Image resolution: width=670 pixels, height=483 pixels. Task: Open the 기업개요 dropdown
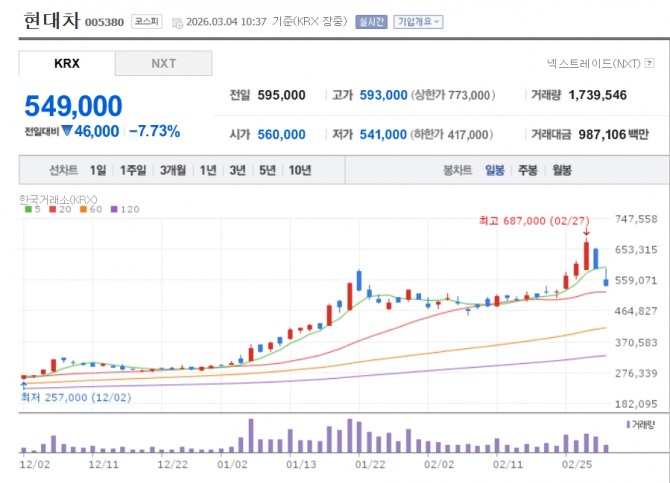coord(419,21)
